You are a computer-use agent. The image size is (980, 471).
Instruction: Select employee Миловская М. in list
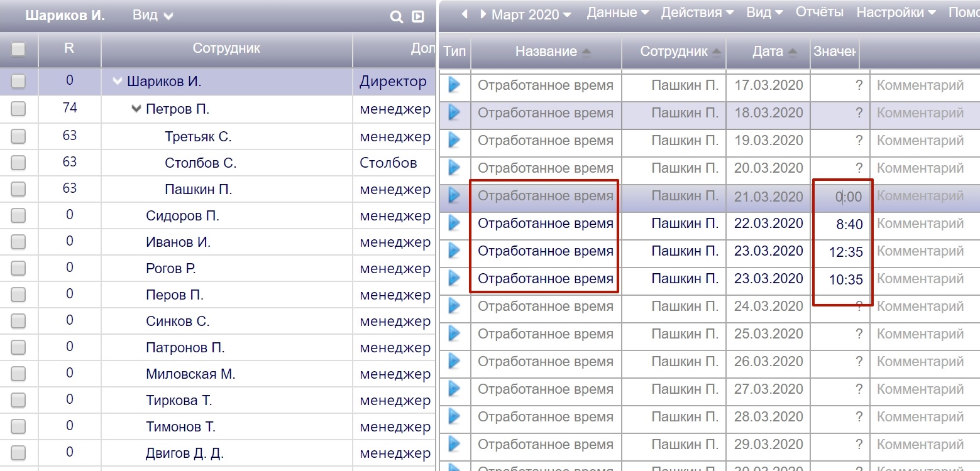(x=190, y=374)
